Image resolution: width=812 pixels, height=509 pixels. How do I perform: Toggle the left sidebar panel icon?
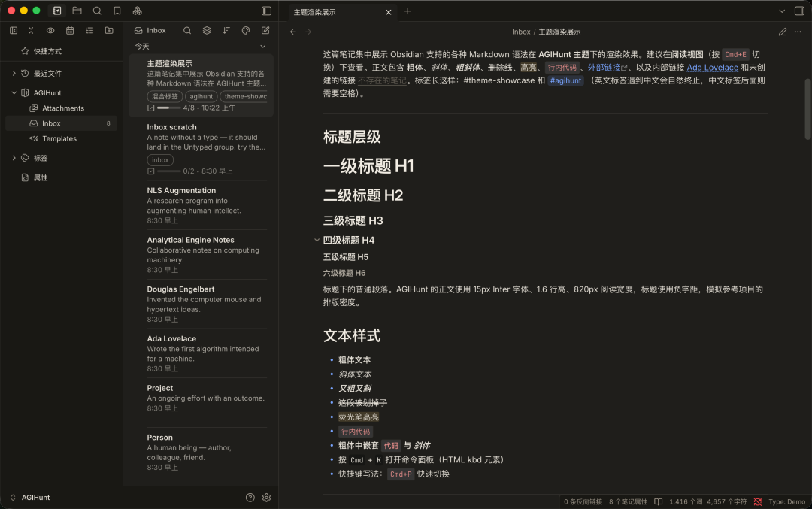coord(266,11)
